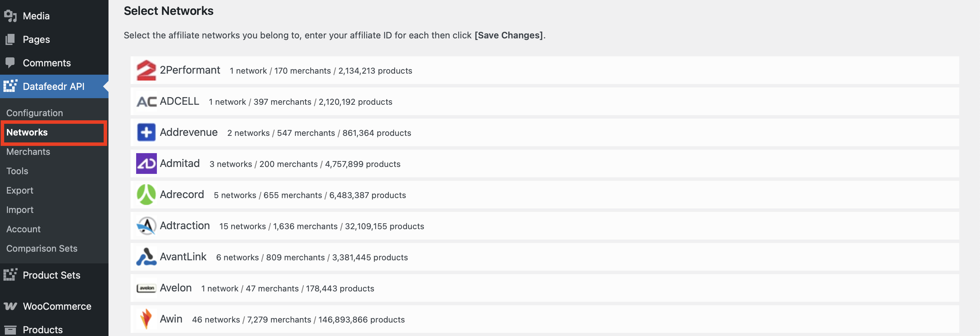This screenshot has width=980, height=336.
Task: Open the Media library menu
Action: (x=36, y=16)
